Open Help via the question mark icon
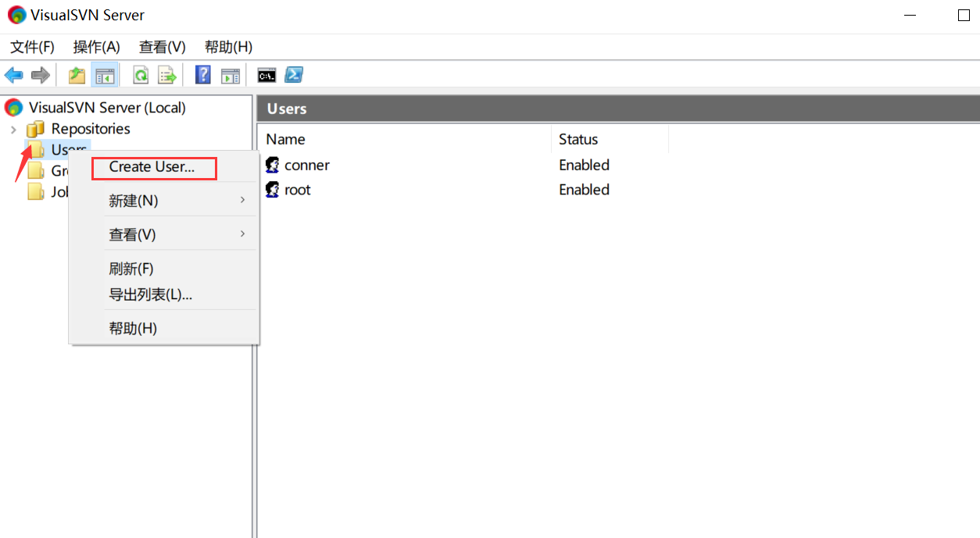The width and height of the screenshot is (980, 538). tap(203, 75)
